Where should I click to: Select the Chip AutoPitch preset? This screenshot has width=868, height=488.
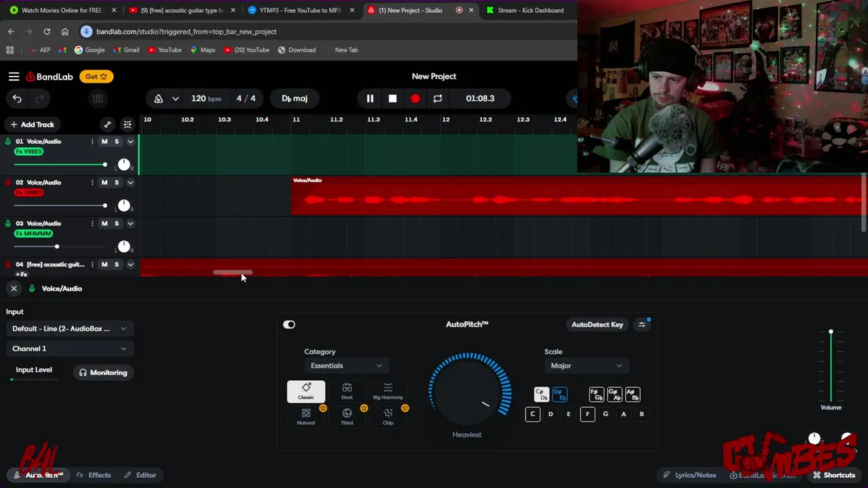[x=388, y=416]
